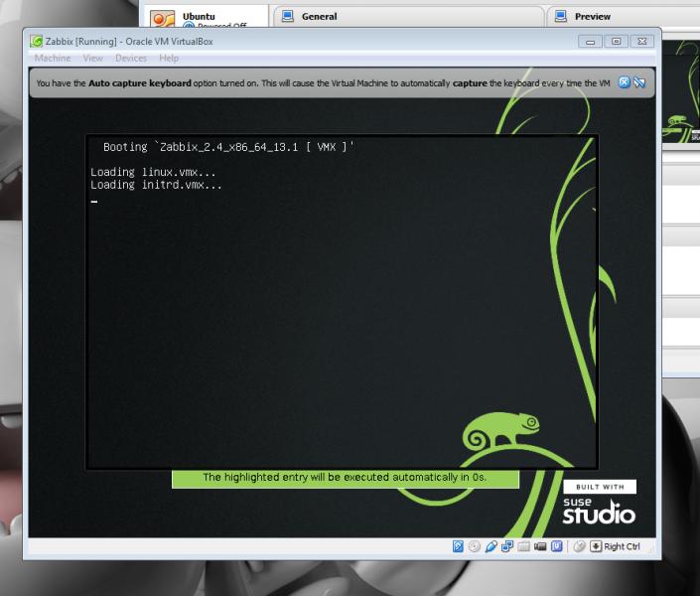Screen dimensions: 700x596
Task: Minimize the Zabbix VM window
Action: pyautogui.click(x=590, y=42)
